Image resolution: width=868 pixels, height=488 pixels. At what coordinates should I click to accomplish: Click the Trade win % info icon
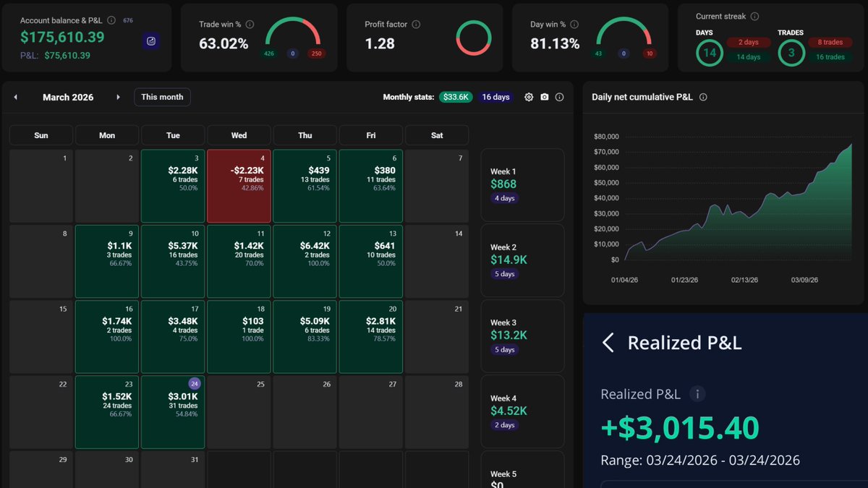tap(251, 23)
